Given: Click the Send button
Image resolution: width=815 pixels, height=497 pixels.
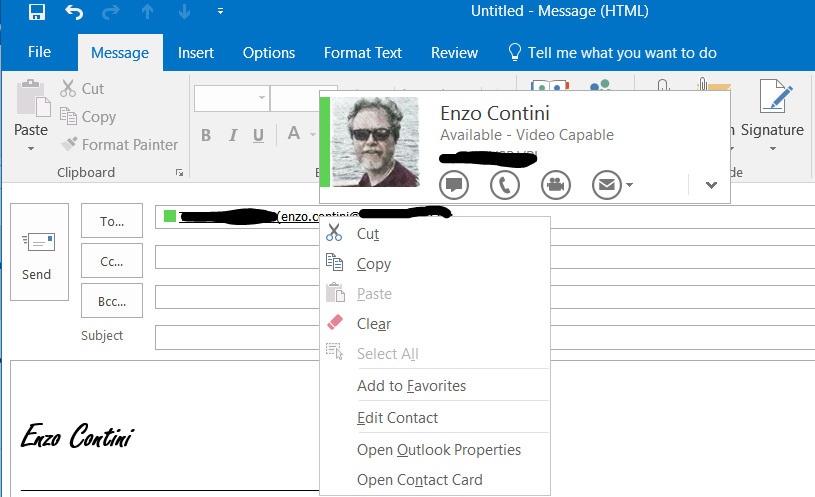Looking at the screenshot, I should pyautogui.click(x=38, y=252).
